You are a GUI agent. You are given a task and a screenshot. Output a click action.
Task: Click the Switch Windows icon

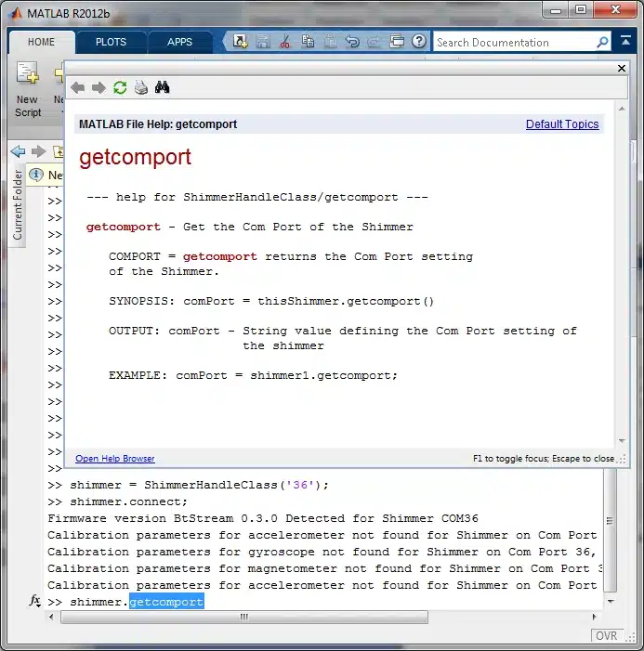coord(397,41)
